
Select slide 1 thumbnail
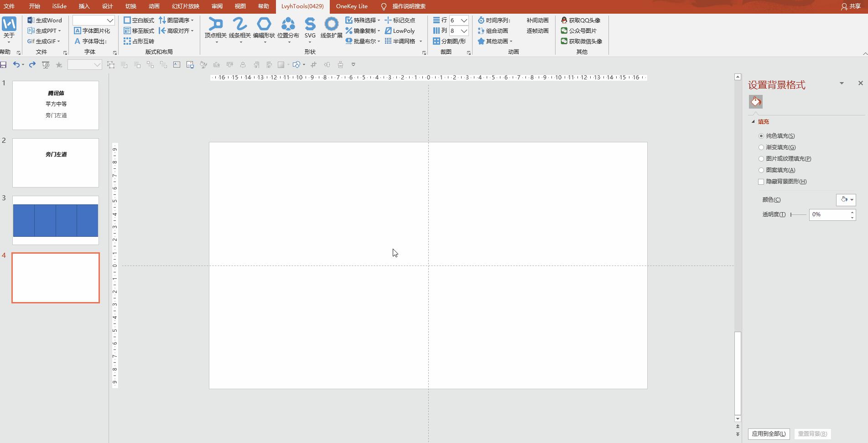pyautogui.click(x=56, y=105)
